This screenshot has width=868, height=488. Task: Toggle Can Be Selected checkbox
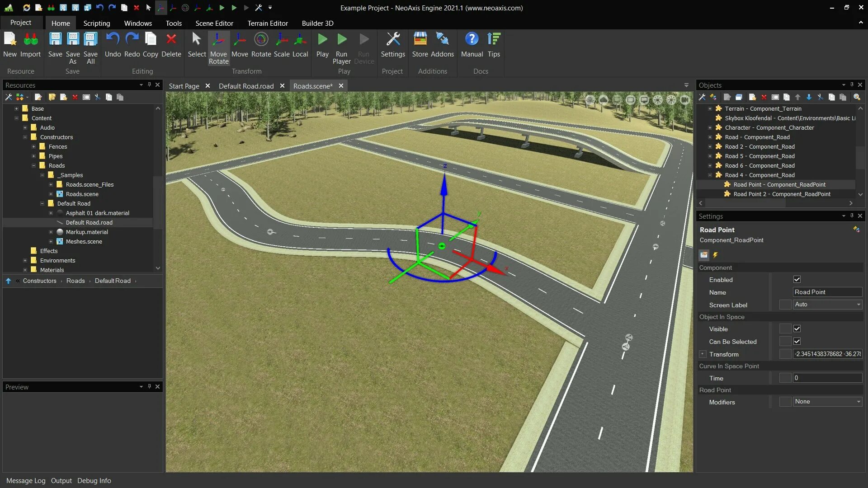[x=797, y=342]
